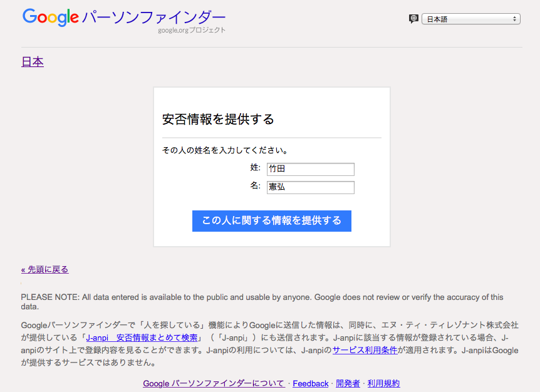Open the 日本 link
The image size is (540, 392).
point(33,62)
